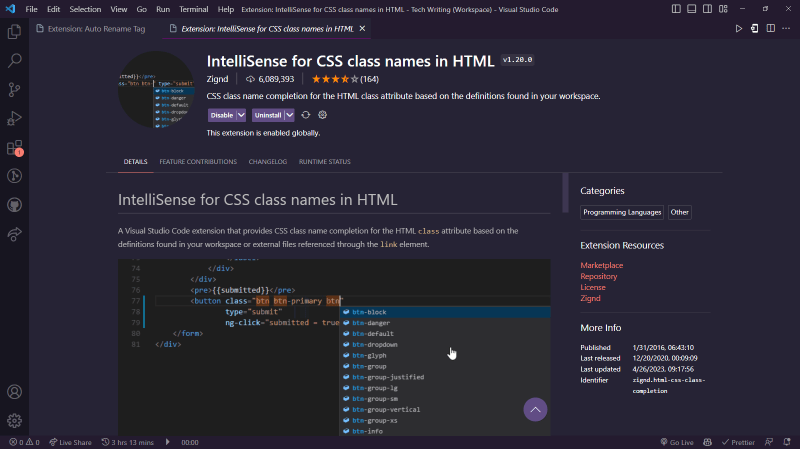Toggle the bottom panel layout icon
800x449 pixels.
coord(691,9)
